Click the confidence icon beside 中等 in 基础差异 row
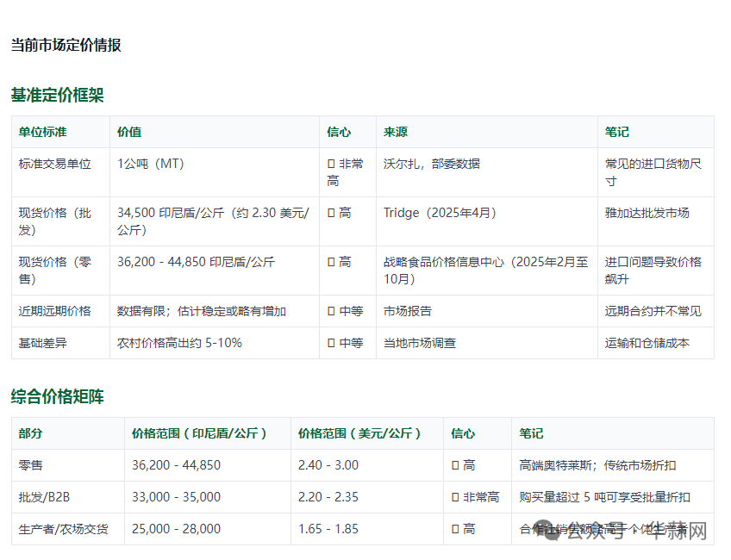The height and width of the screenshot is (560, 731). 330,342
